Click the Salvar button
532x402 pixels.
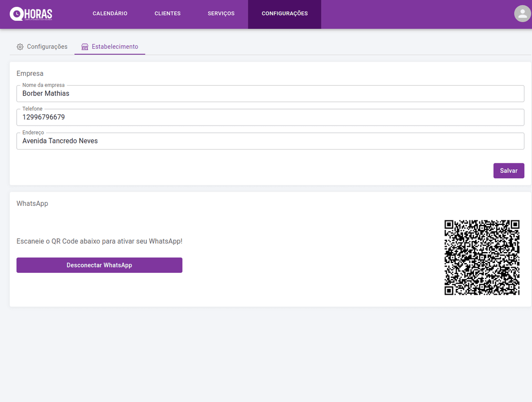pos(509,171)
